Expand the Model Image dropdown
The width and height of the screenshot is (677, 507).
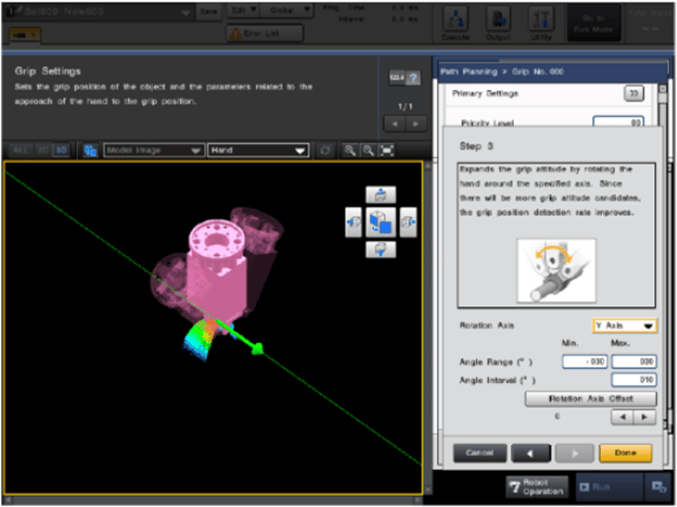153,150
